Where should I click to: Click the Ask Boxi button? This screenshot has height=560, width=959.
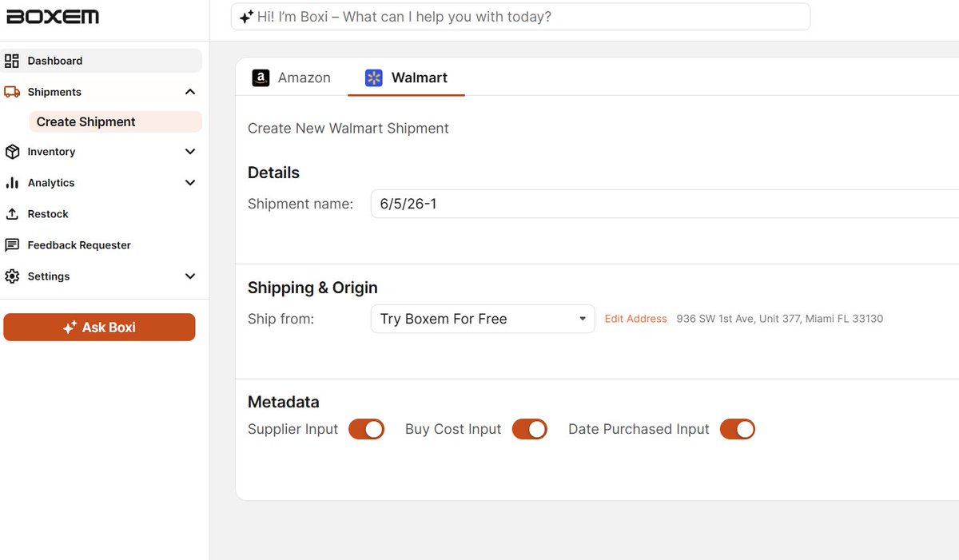click(99, 328)
